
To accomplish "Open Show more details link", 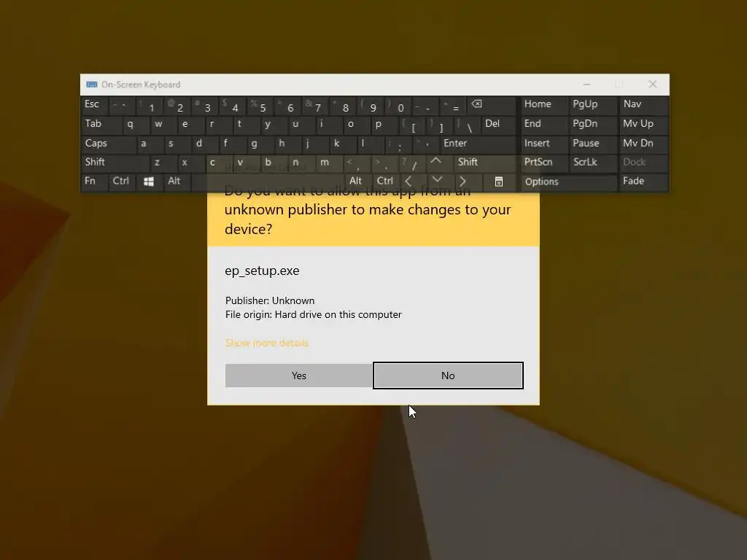I will coord(267,343).
